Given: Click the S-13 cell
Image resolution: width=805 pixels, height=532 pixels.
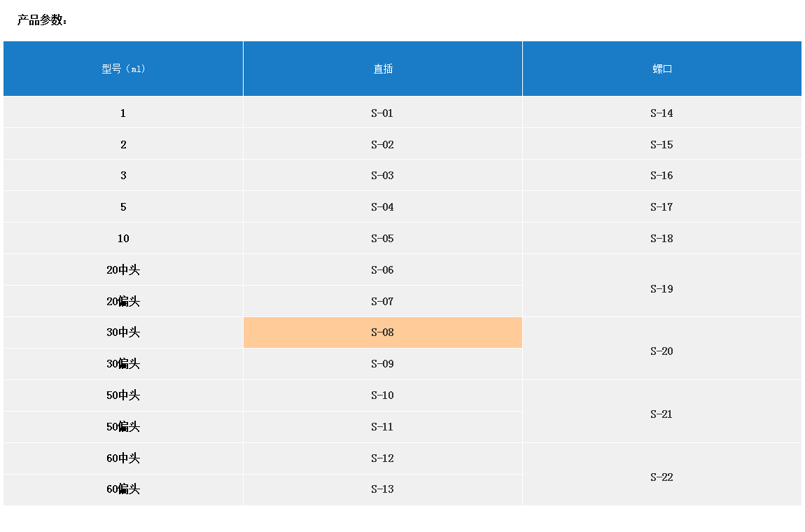Looking at the screenshot, I should [382, 489].
